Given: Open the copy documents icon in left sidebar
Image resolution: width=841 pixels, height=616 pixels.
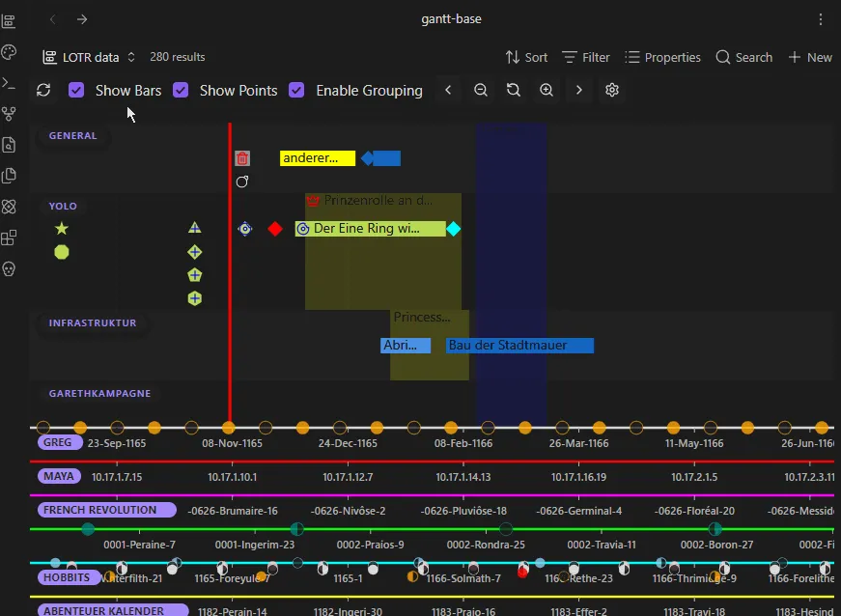Looking at the screenshot, I should (x=9, y=176).
